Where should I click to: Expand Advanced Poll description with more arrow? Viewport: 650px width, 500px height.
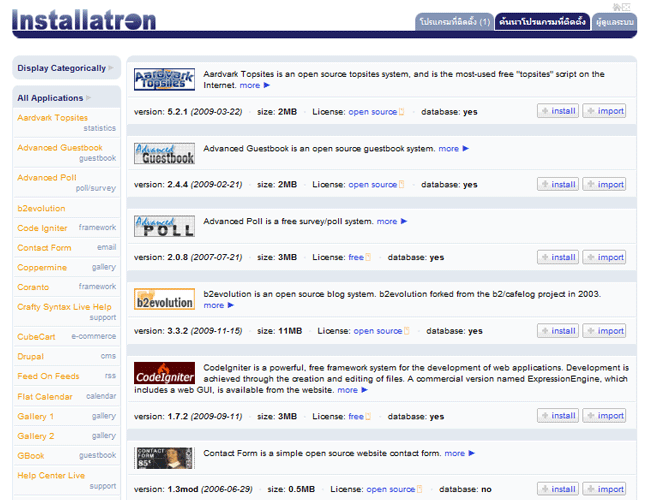tap(392, 221)
